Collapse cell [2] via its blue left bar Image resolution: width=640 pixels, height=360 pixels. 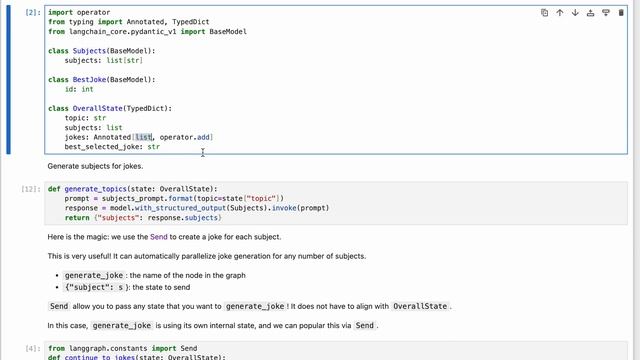(8, 80)
